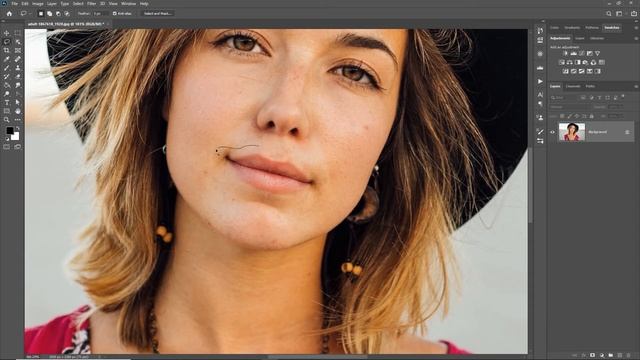This screenshot has height=360, width=640.
Task: Open the Filter menu
Action: (x=91, y=4)
